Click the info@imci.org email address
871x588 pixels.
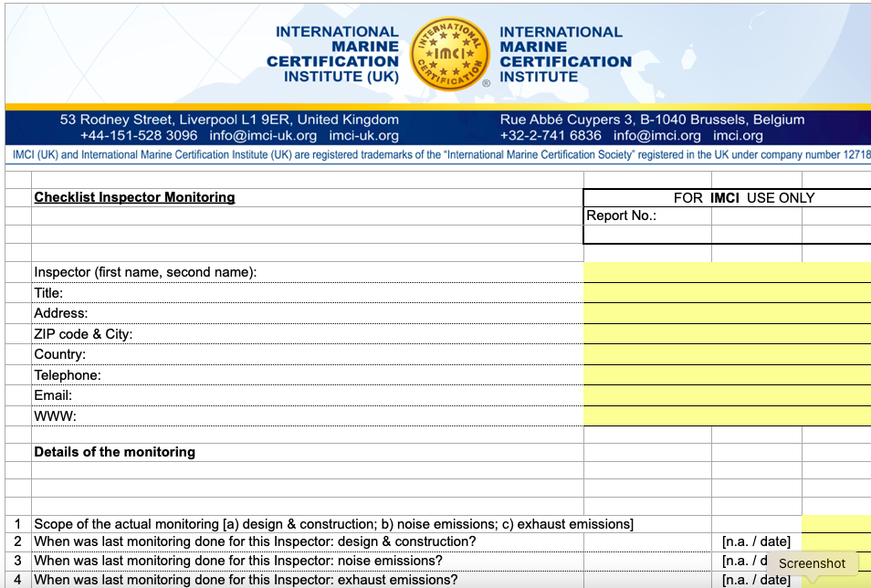point(657,135)
